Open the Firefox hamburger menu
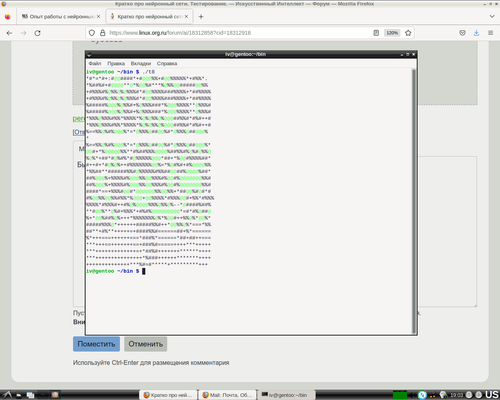 tap(491, 33)
